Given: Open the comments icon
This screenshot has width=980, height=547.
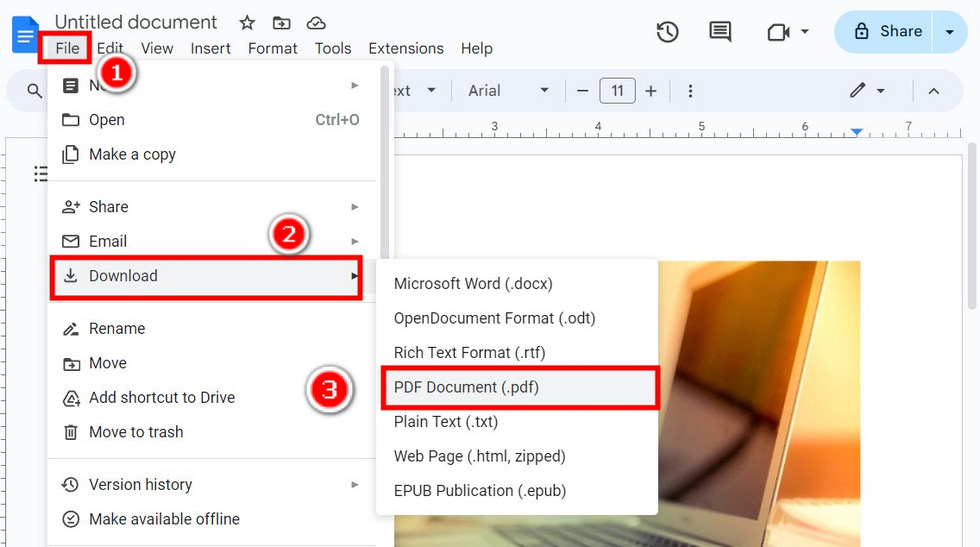Looking at the screenshot, I should pyautogui.click(x=720, y=32).
